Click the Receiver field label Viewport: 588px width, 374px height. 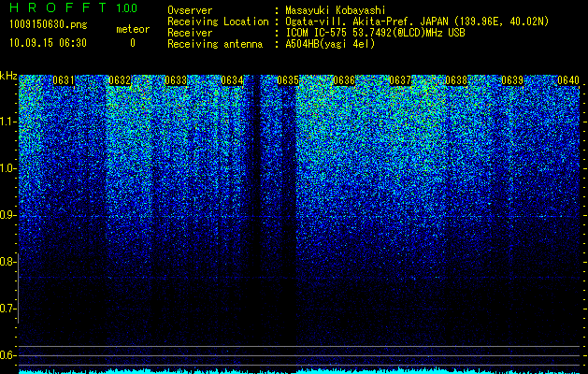coord(190,33)
